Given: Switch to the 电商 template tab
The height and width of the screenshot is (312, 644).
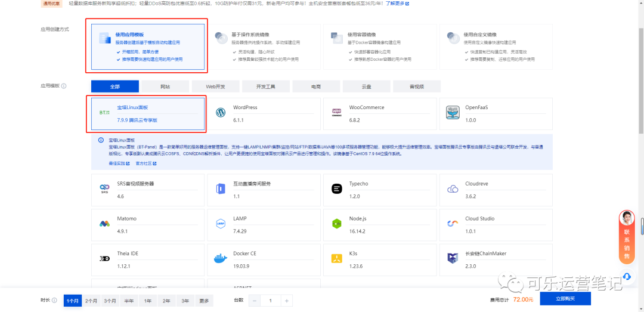Looking at the screenshot, I should tap(316, 87).
